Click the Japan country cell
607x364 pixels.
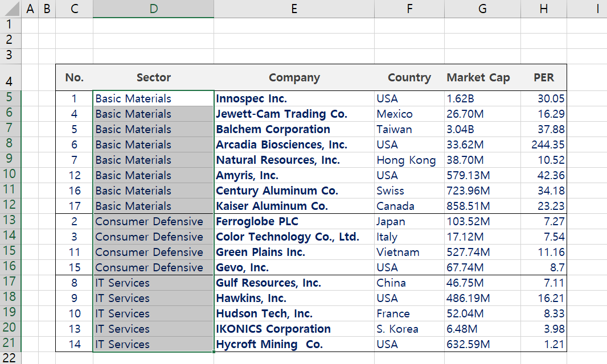pos(409,221)
